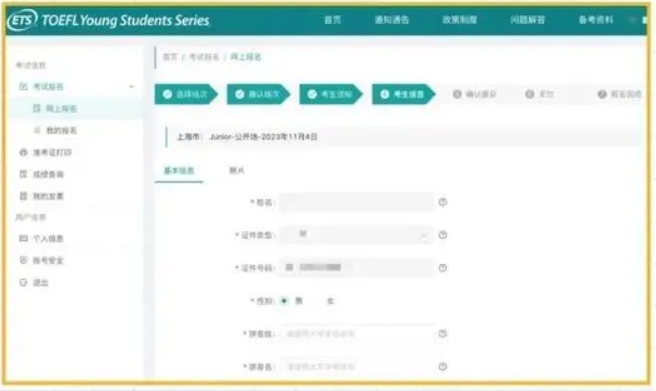The width and height of the screenshot is (656, 391).
Task: Click the 证件号码 input field
Action: coord(357,268)
